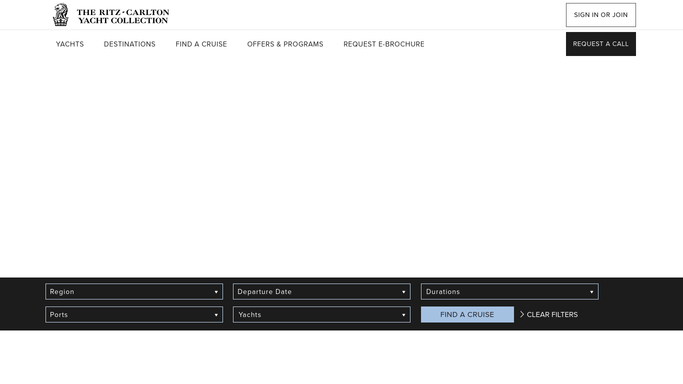This screenshot has width=683, height=384.
Task: Open the Durations dropdown filter
Action: pyautogui.click(x=510, y=292)
